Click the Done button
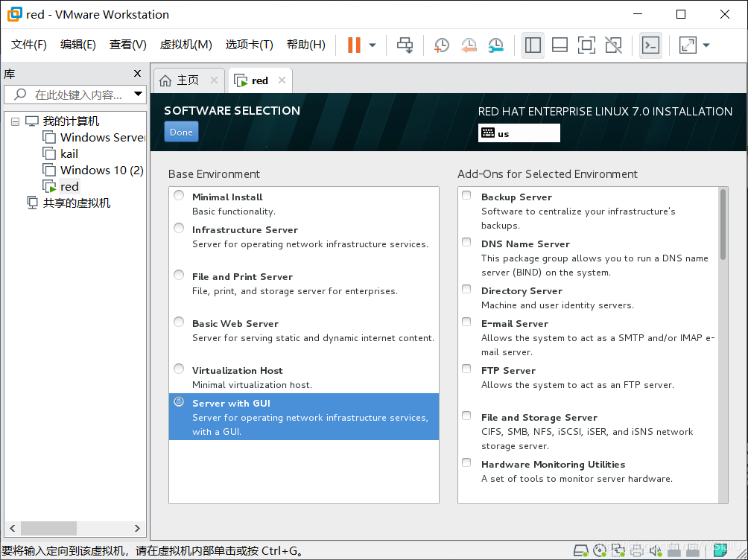 click(181, 132)
